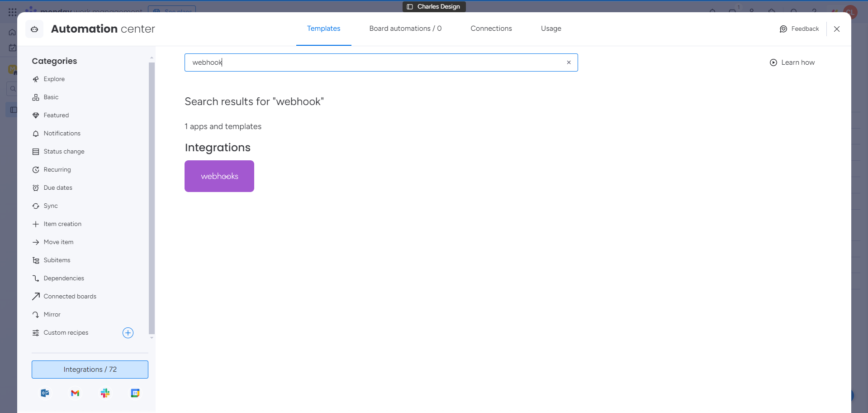868x413 pixels.
Task: Select the Mirror category
Action: pos(52,314)
